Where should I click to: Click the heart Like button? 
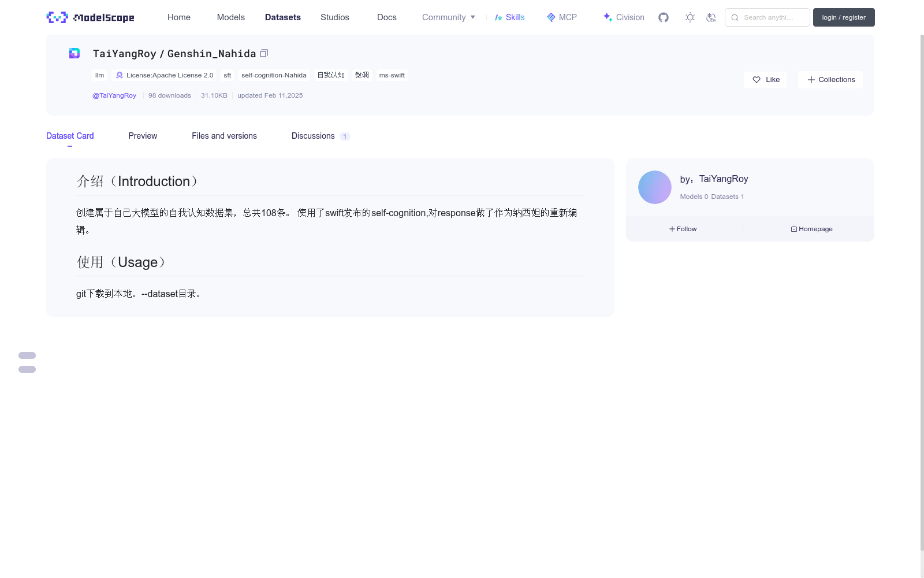point(765,80)
